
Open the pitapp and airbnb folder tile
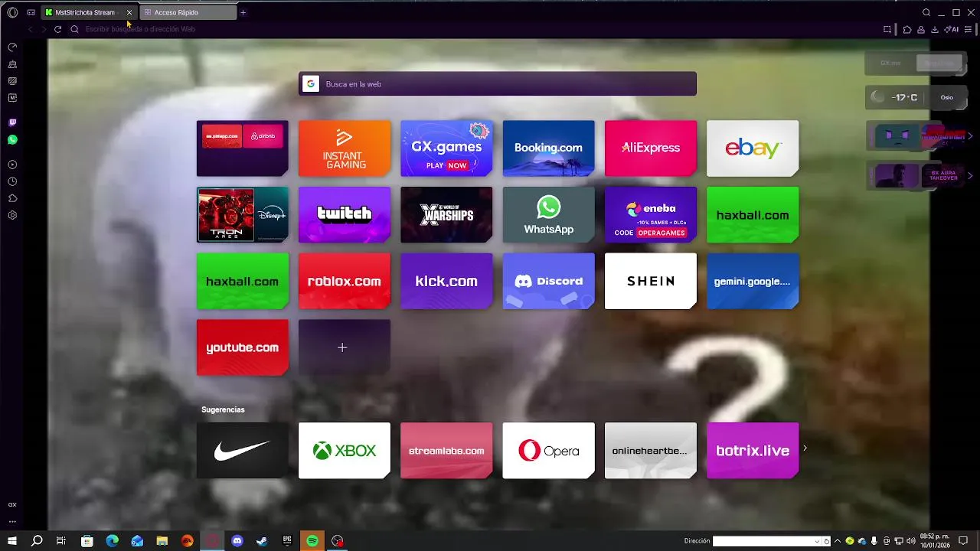click(x=243, y=148)
